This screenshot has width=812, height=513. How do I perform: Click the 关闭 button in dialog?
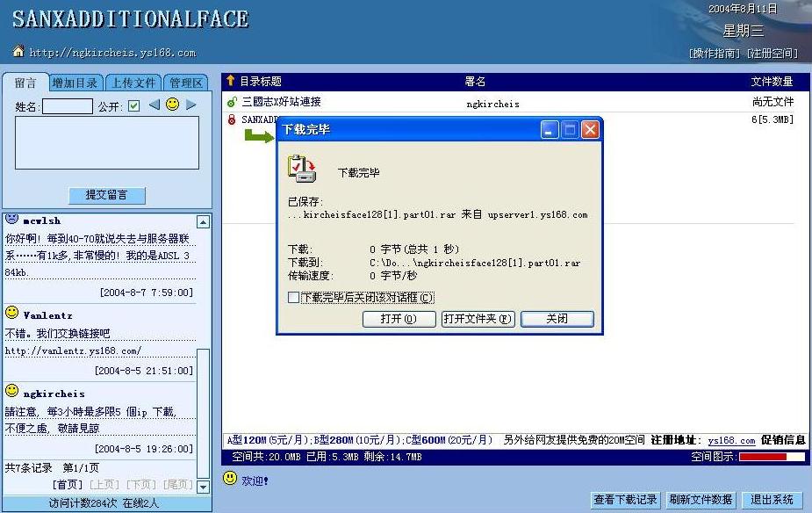click(557, 319)
